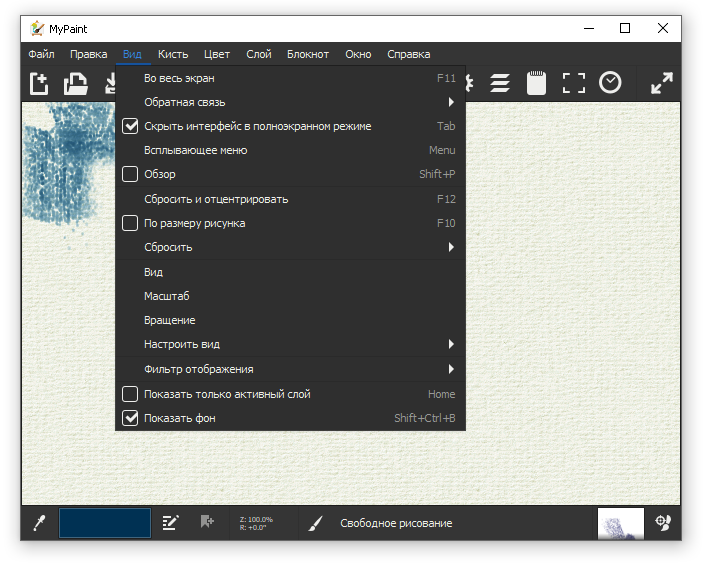Expand the Фильтр отображения submenu
This screenshot has height=566, width=727.
pos(290,369)
